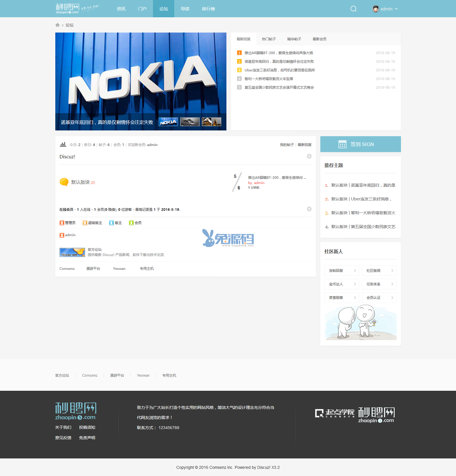Open post ranked 3 about Uber连发三条好消息
The image size is (456, 476).
pos(280,70)
